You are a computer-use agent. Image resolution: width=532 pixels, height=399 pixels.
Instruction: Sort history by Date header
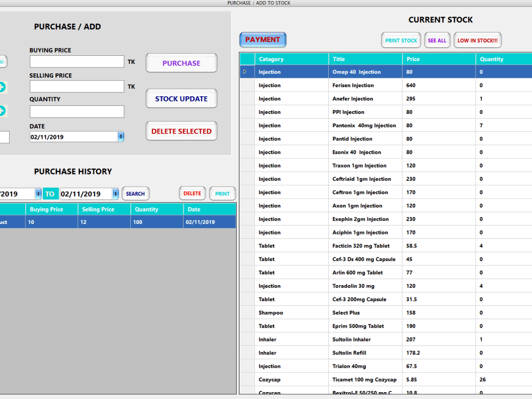click(210, 209)
